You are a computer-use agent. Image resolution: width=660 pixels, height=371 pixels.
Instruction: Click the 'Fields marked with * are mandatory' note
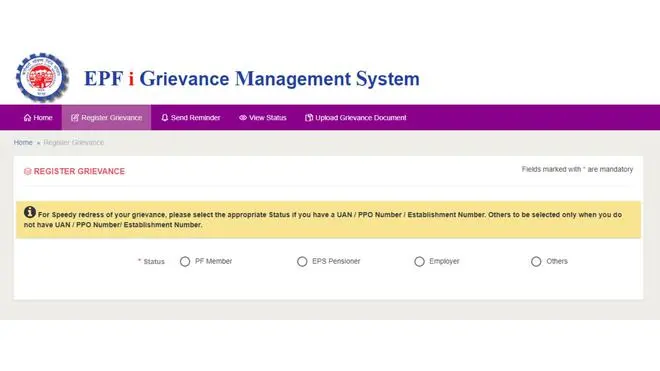(x=577, y=169)
